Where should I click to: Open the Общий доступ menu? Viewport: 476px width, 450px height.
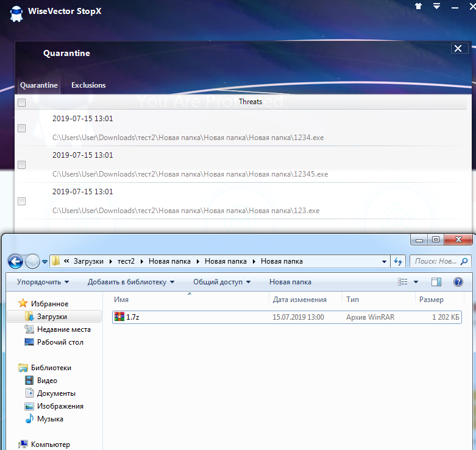[222, 282]
